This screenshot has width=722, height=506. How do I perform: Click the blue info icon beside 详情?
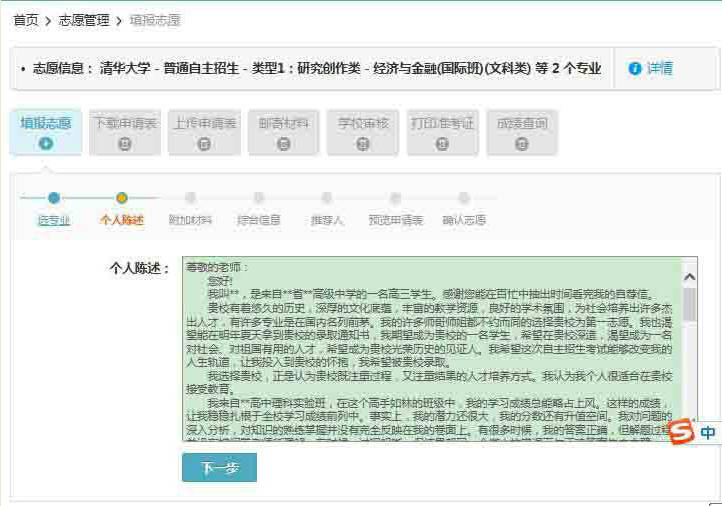tap(635, 69)
